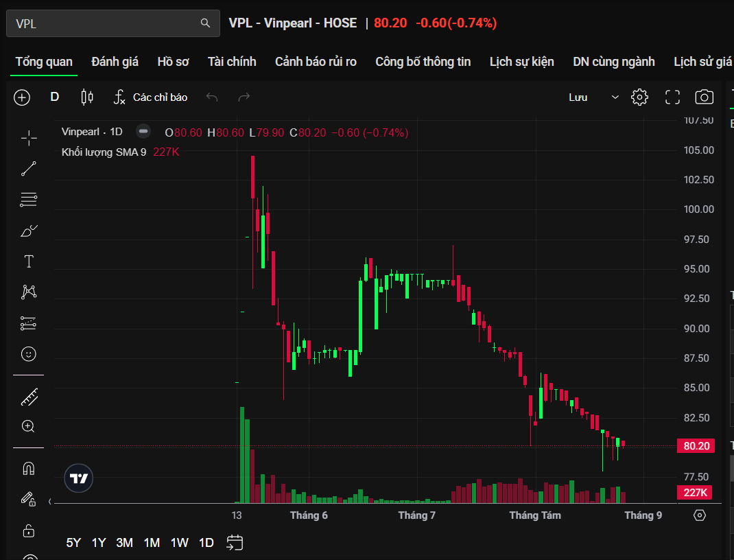
Task: View the DN cùng ngành tab
Action: (614, 62)
